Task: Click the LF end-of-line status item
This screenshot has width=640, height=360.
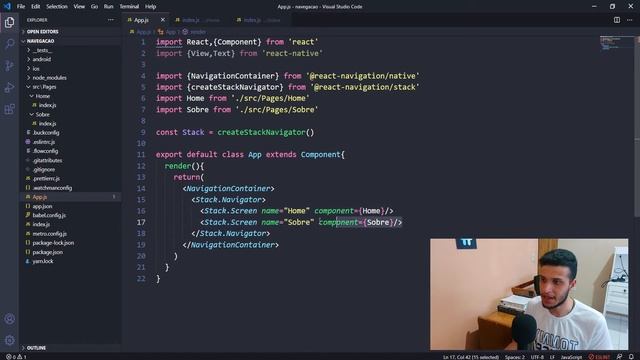Action: (x=552, y=357)
